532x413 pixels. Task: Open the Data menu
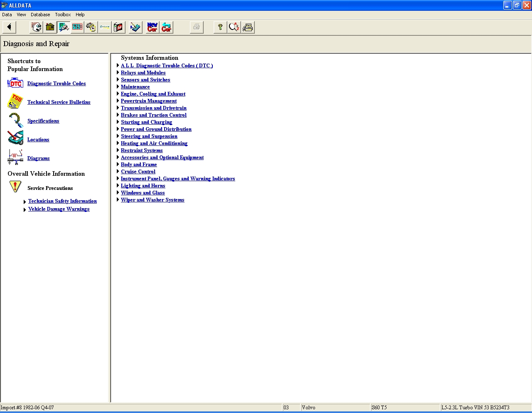coord(7,15)
